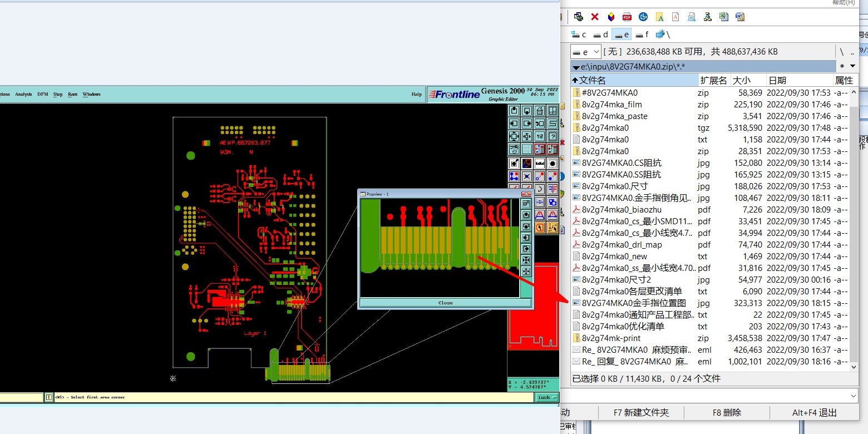Viewport: 868px width, 434px height.
Task: Click the 大小 column header to sort
Action: click(748, 80)
